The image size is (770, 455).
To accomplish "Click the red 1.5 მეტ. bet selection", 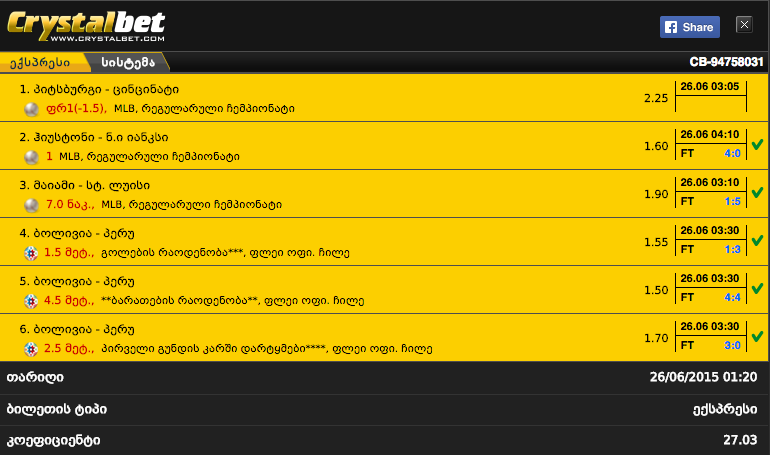I will point(69,253).
